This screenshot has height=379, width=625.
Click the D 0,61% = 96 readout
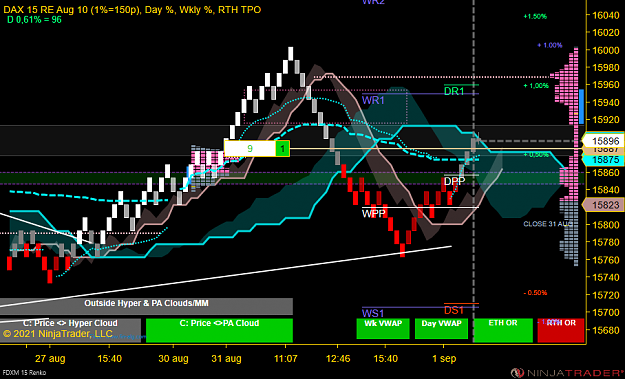34,19
